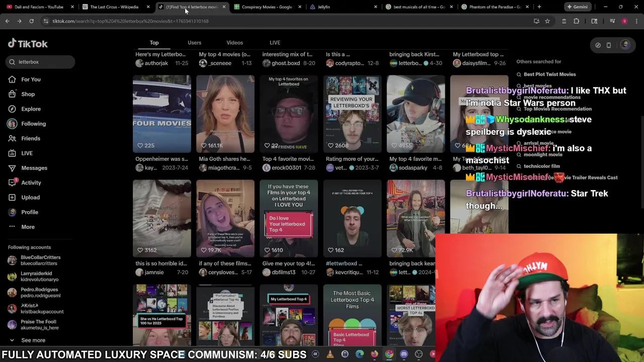Viewport: 644px width, 362px height.
Task: Open bringing back Keanu video thumbnail
Action: click(x=416, y=219)
